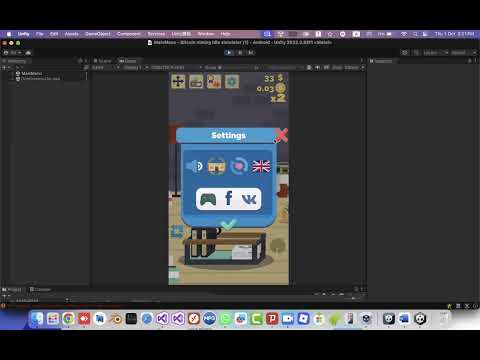The height and width of the screenshot is (360, 480).
Task: Open the Game view mode dropdown
Action: point(105,68)
